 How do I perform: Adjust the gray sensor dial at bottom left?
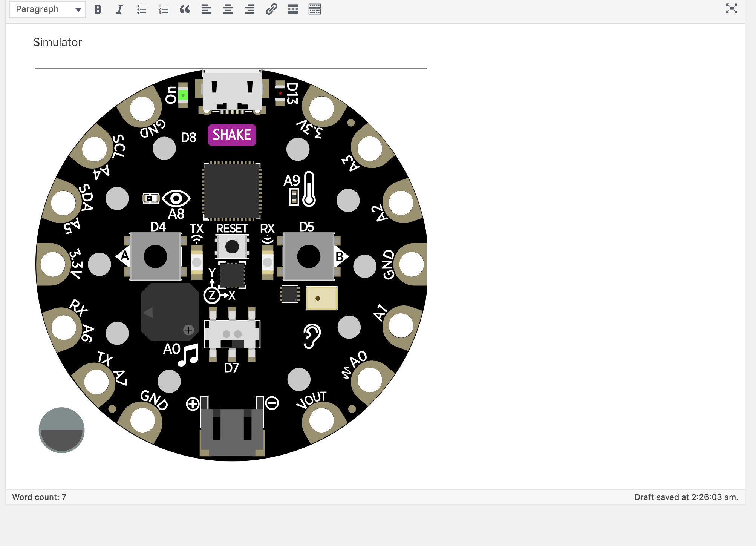[61, 430]
